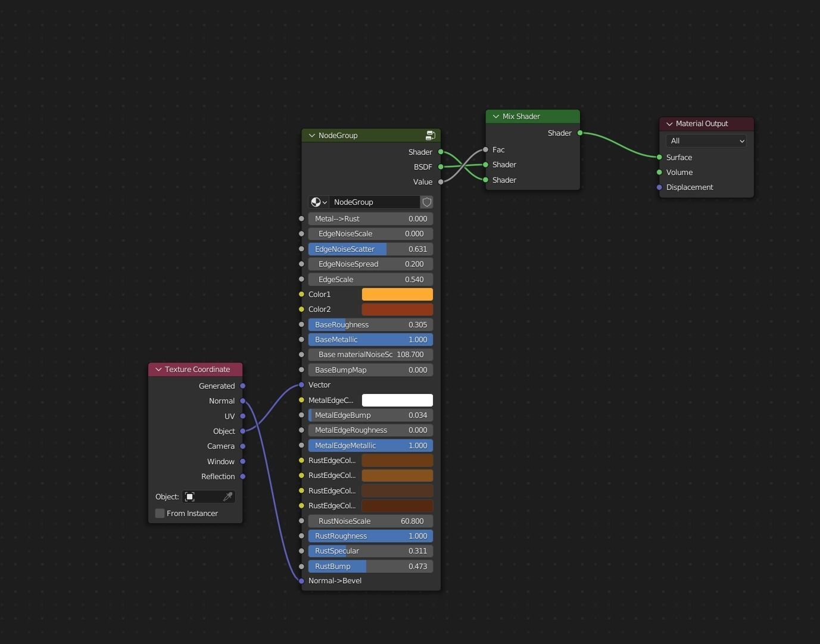Click the BaseMetallic value field
Viewport: 820px width, 644px height.
370,339
